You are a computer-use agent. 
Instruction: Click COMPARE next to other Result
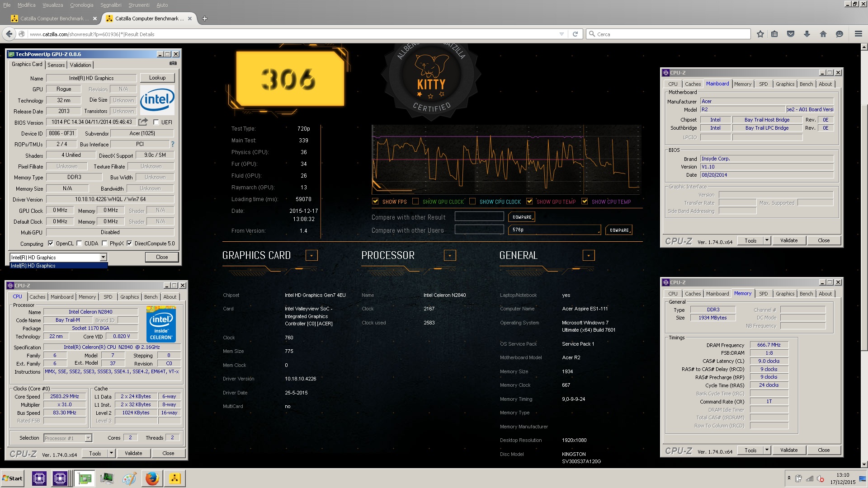522,217
